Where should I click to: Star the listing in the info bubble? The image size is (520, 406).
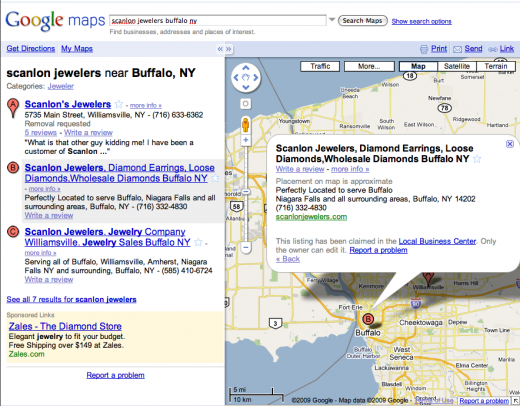coord(477,159)
